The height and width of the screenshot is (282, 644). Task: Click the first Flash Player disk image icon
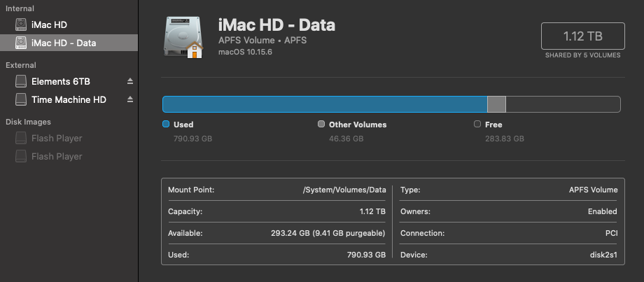pos(21,138)
